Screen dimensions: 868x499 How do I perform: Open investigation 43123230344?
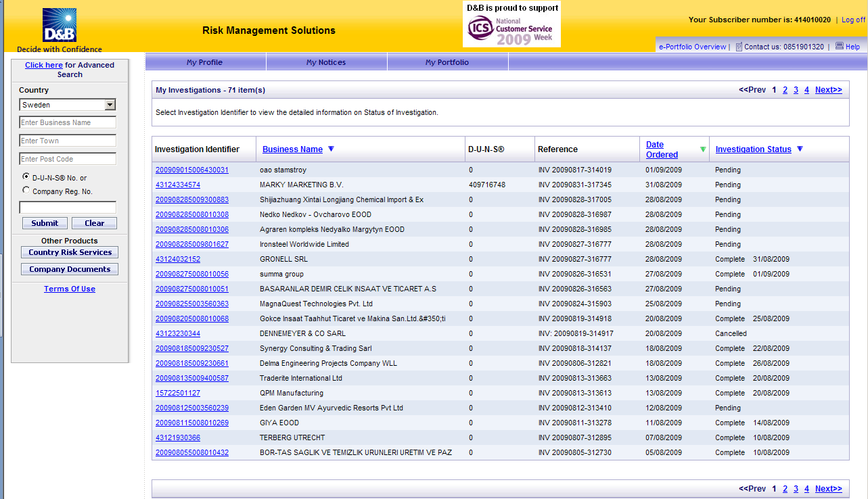pyautogui.click(x=178, y=333)
